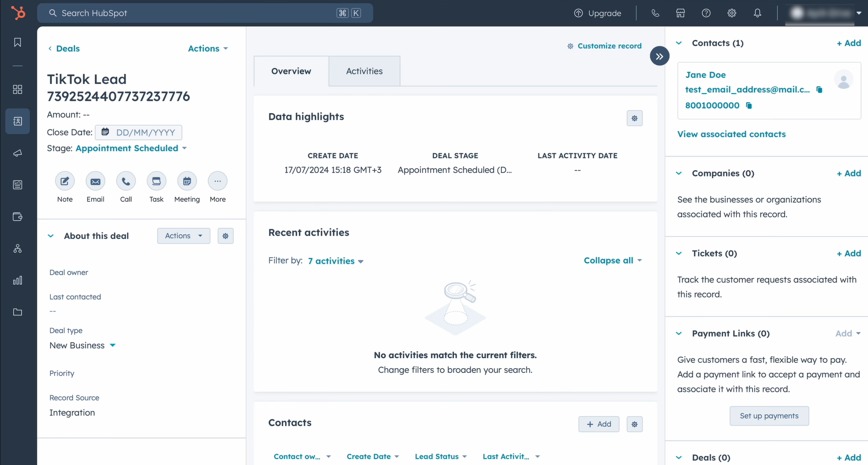Image resolution: width=868 pixels, height=465 pixels.
Task: Add an associated deal in sidebar
Action: (x=849, y=458)
